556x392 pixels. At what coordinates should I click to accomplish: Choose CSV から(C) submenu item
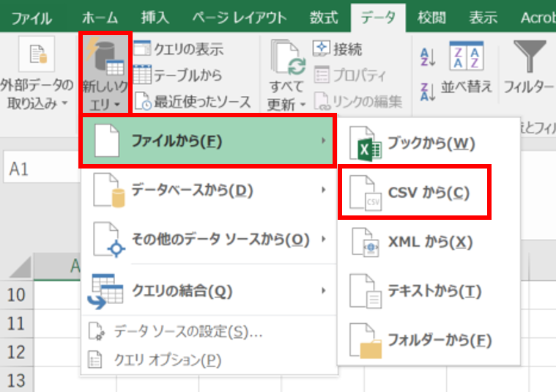pyautogui.click(x=415, y=192)
